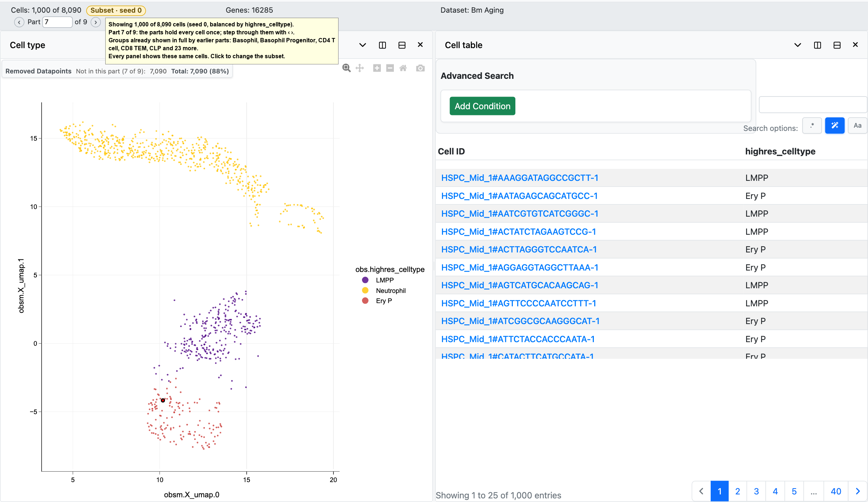The height and width of the screenshot is (502, 868).
Task: Go to table page 5
Action: [794, 491]
